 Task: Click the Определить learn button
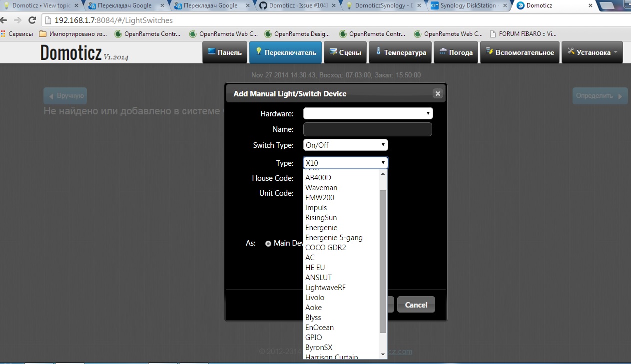coord(600,96)
